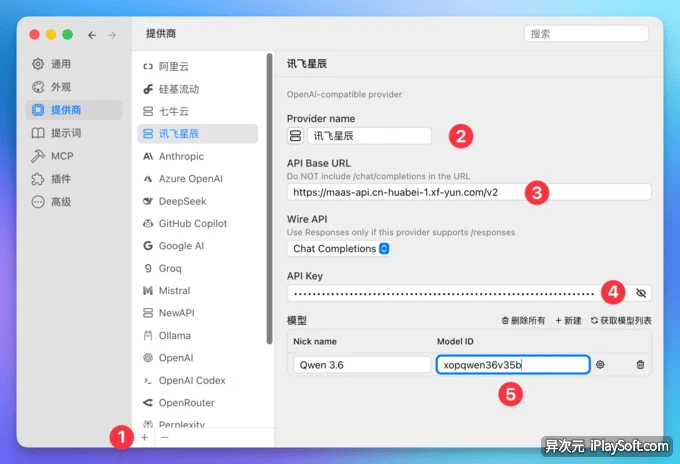
Task: Go back with the left arrow
Action: [x=92, y=35]
